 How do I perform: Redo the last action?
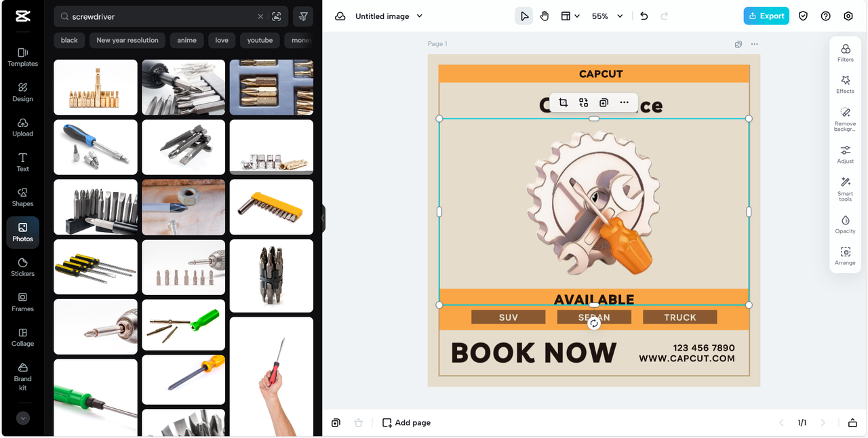click(x=665, y=16)
